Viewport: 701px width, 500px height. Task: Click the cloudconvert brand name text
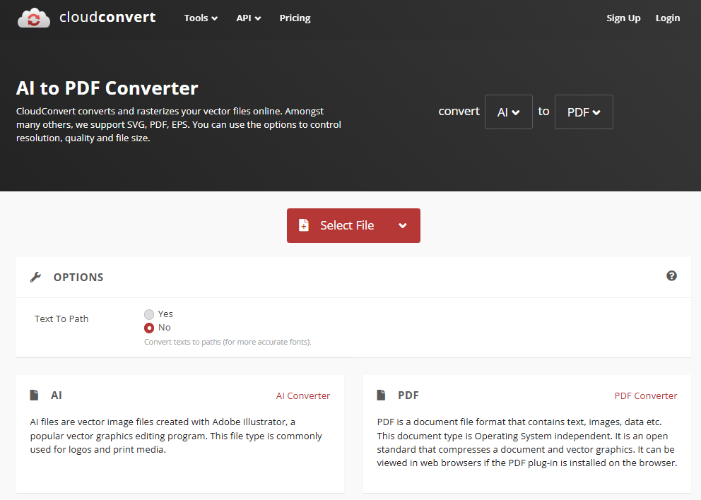[107, 17]
